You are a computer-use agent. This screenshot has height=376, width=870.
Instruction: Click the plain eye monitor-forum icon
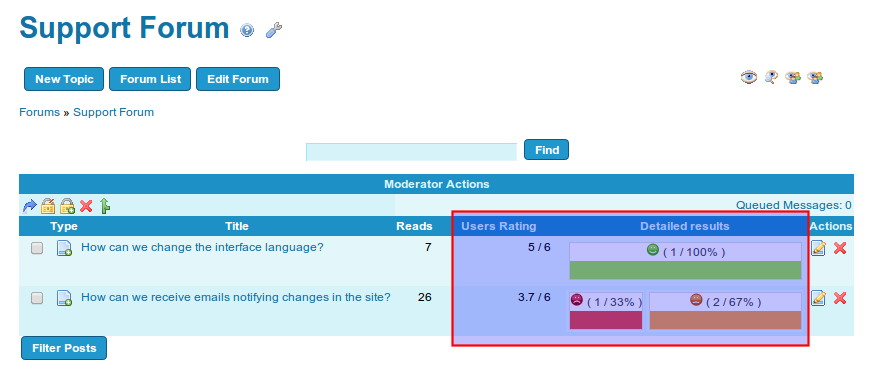pyautogui.click(x=748, y=78)
